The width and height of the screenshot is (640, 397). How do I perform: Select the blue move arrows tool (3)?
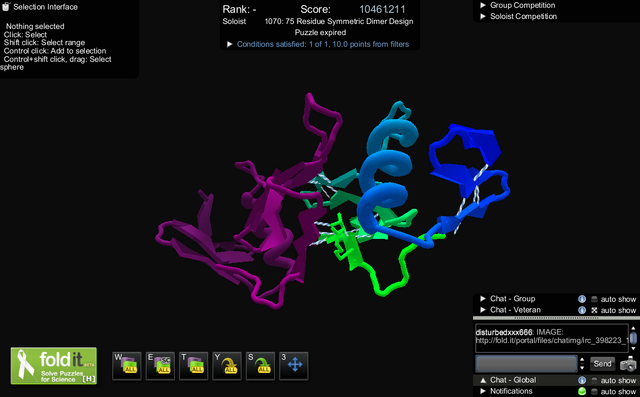294,366
